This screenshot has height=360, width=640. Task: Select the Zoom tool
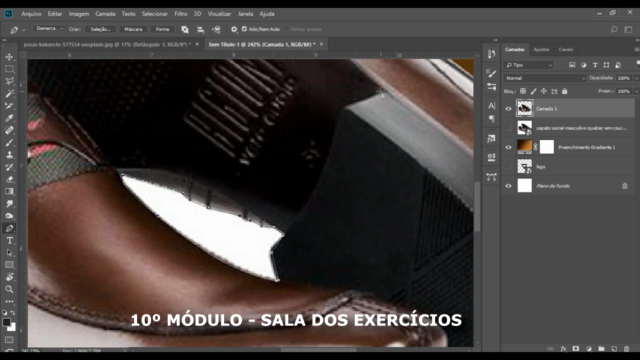9,289
